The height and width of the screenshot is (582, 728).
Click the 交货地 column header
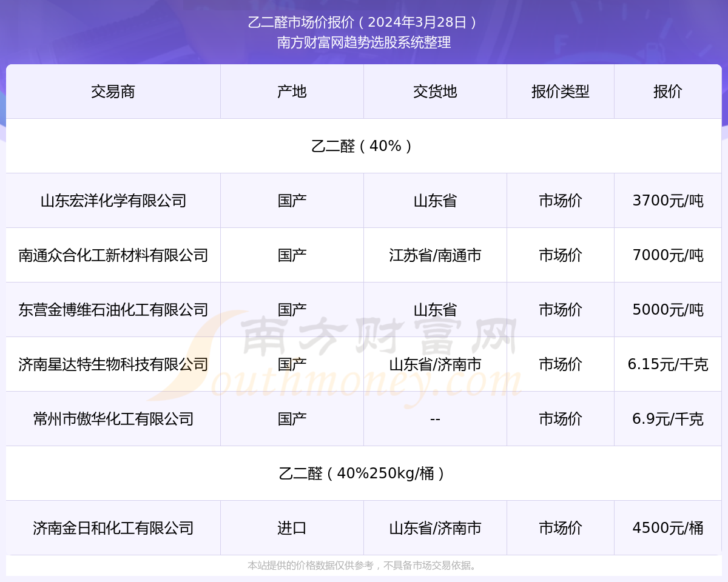tap(435, 92)
